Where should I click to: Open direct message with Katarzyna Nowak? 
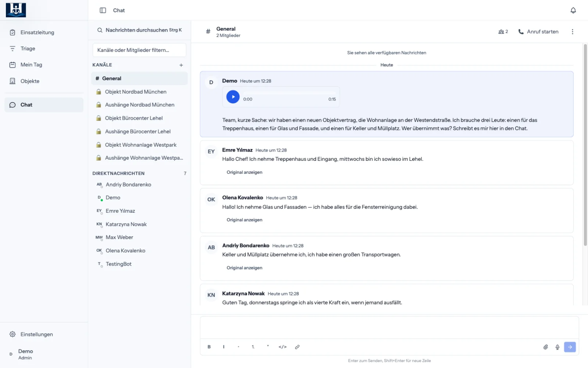[x=139, y=224]
